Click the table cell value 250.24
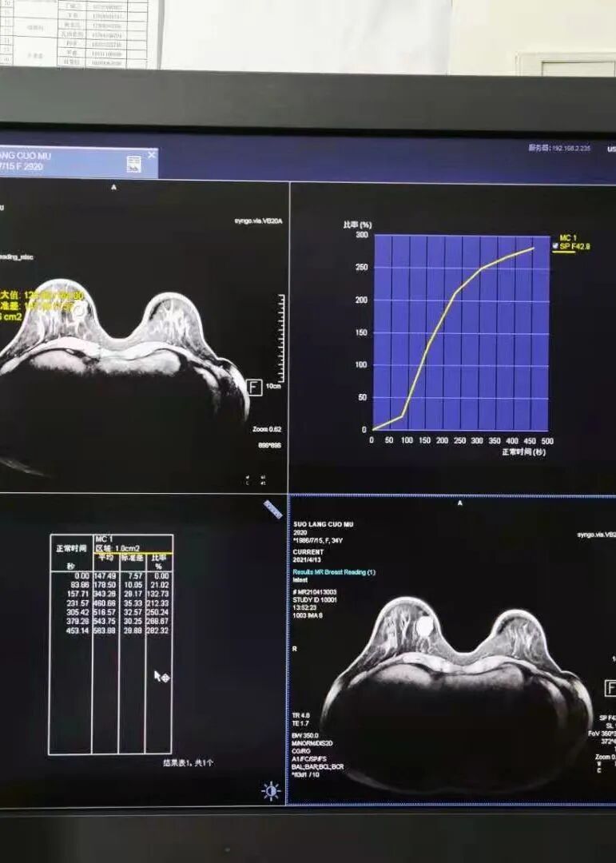The width and height of the screenshot is (616, 863). point(157,612)
